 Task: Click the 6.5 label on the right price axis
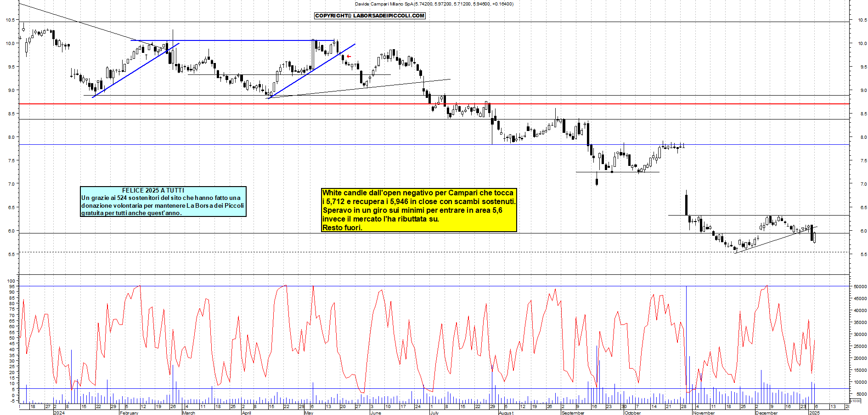(x=864, y=207)
